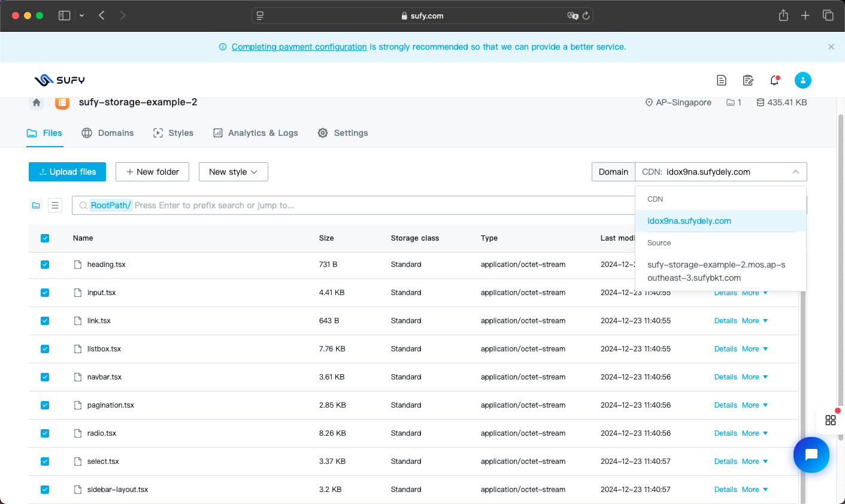Open the notifications bell
Image resolution: width=845 pixels, height=504 pixels.
click(774, 80)
